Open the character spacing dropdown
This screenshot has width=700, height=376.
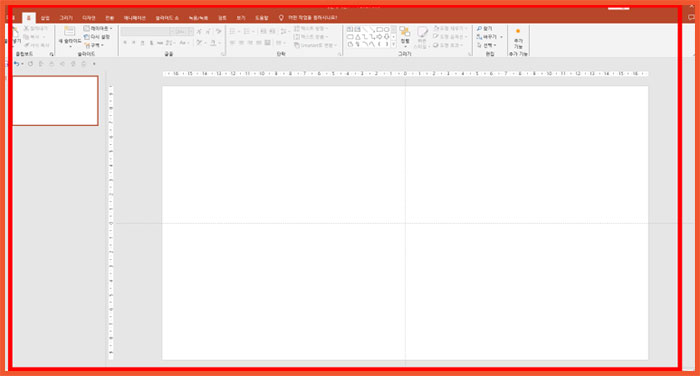171,43
